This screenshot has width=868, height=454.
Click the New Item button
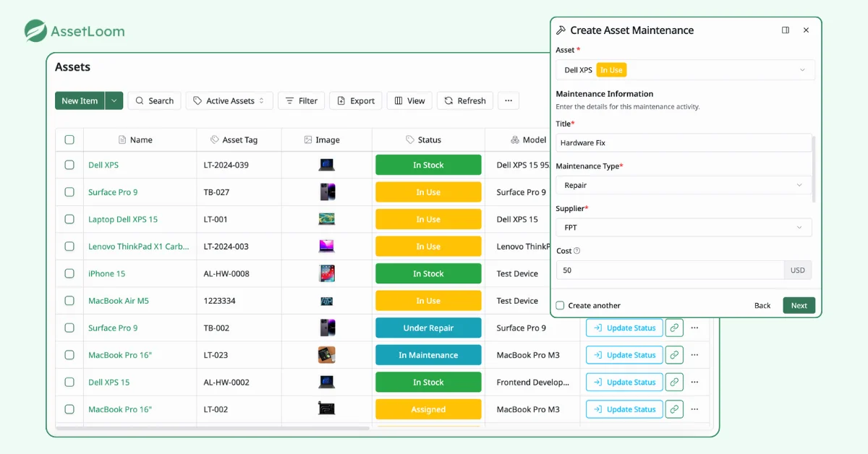click(x=80, y=101)
